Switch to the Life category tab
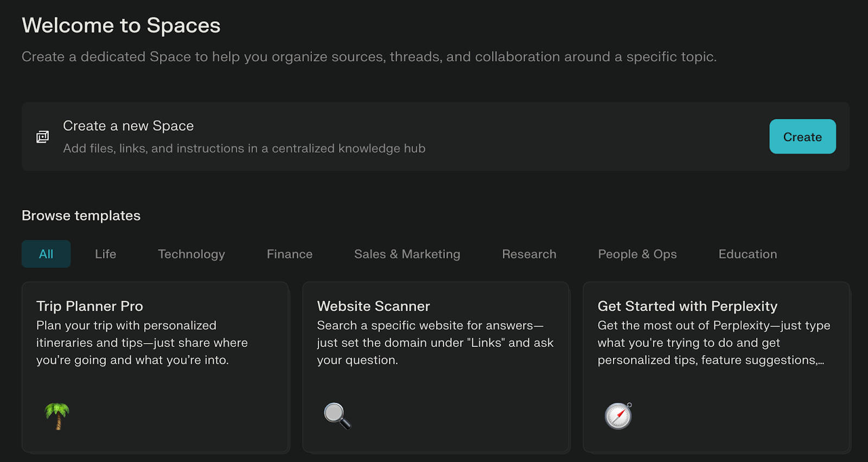 coord(105,254)
